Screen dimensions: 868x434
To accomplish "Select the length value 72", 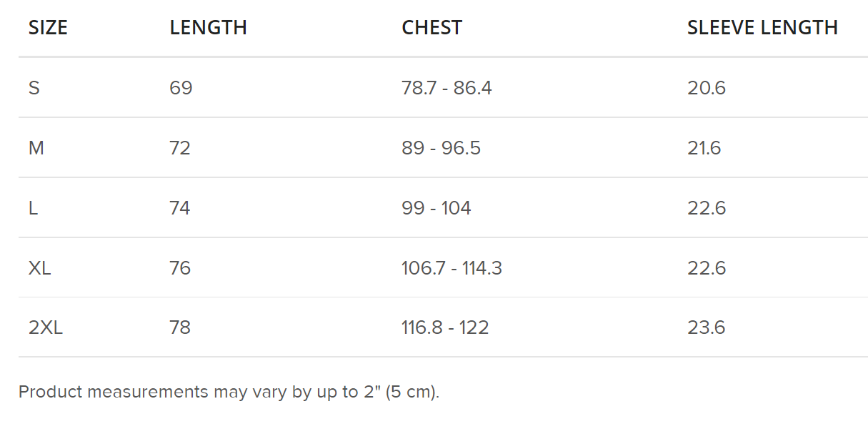I will pos(180,148).
